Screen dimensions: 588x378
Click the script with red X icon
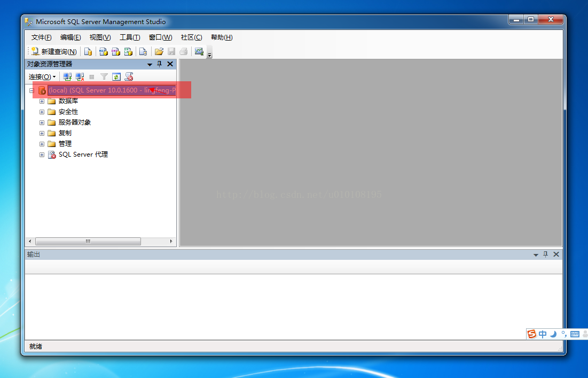tap(129, 76)
